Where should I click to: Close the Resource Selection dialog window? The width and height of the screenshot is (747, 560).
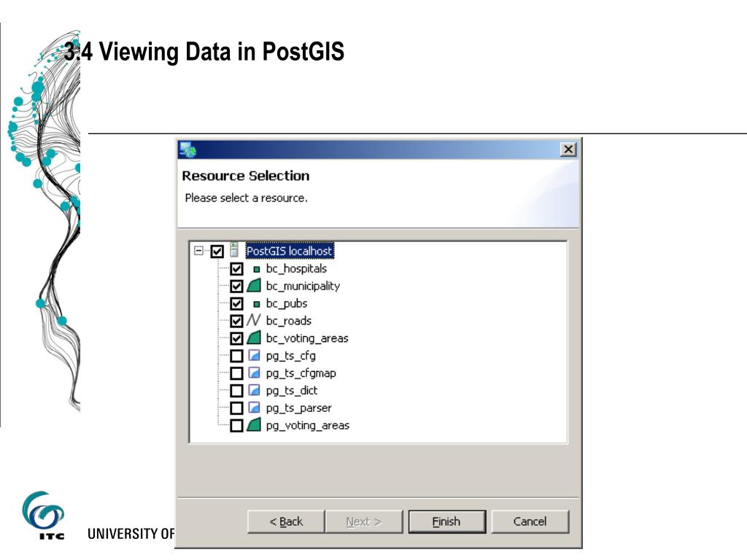[x=568, y=149]
